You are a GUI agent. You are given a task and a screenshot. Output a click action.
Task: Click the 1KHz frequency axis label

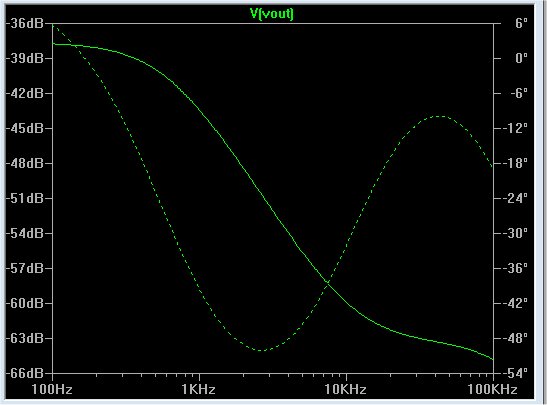click(198, 389)
